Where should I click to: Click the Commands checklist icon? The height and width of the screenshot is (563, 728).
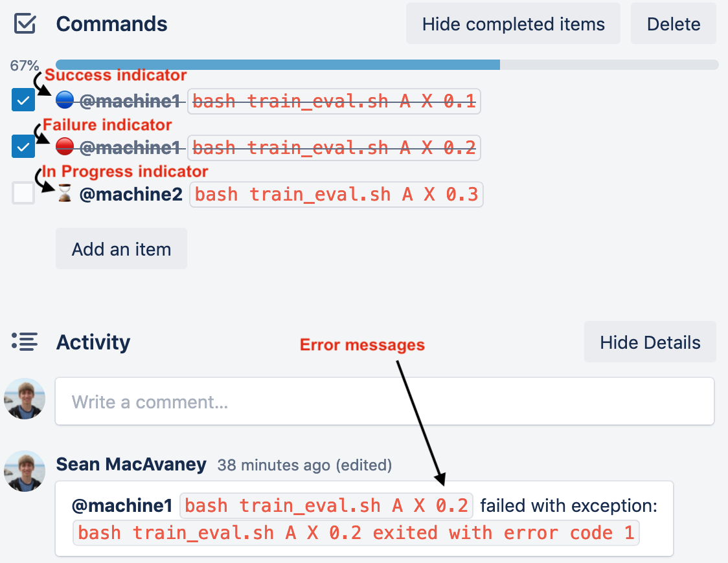[x=25, y=24]
